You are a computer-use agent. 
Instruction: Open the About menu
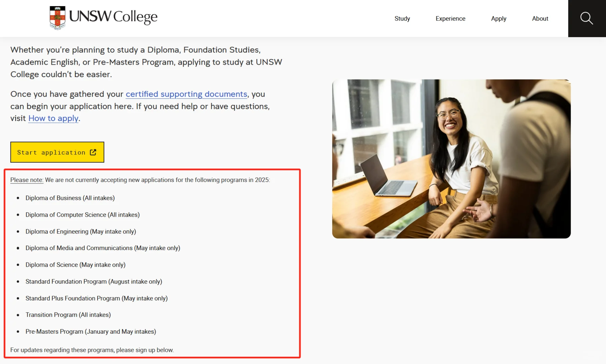click(540, 19)
